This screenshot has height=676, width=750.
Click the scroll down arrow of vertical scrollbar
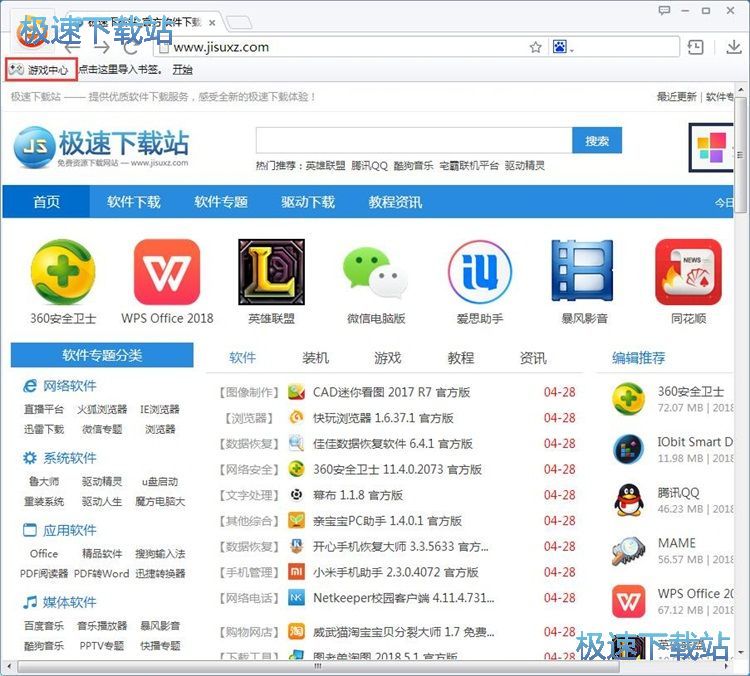tap(741, 652)
